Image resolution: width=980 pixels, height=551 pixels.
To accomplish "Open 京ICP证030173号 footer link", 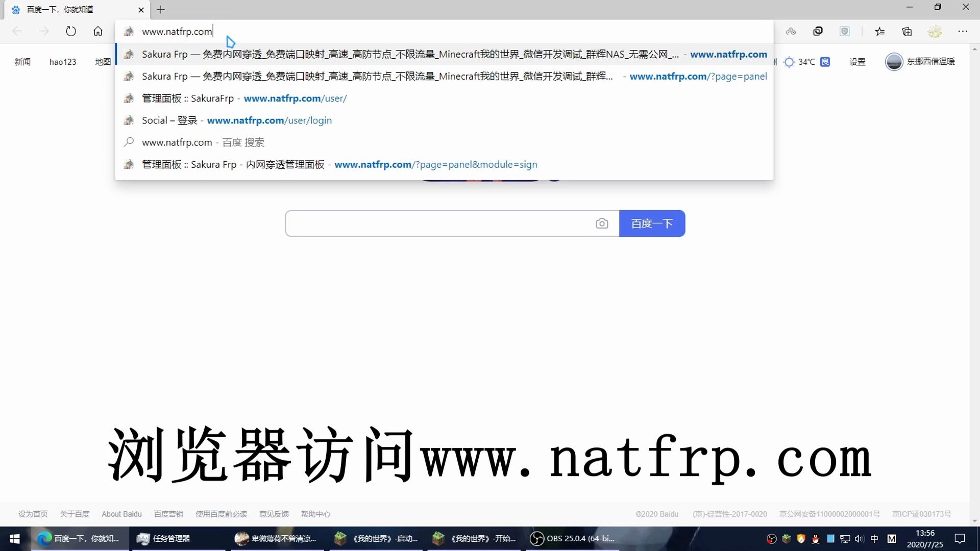I will click(x=922, y=514).
